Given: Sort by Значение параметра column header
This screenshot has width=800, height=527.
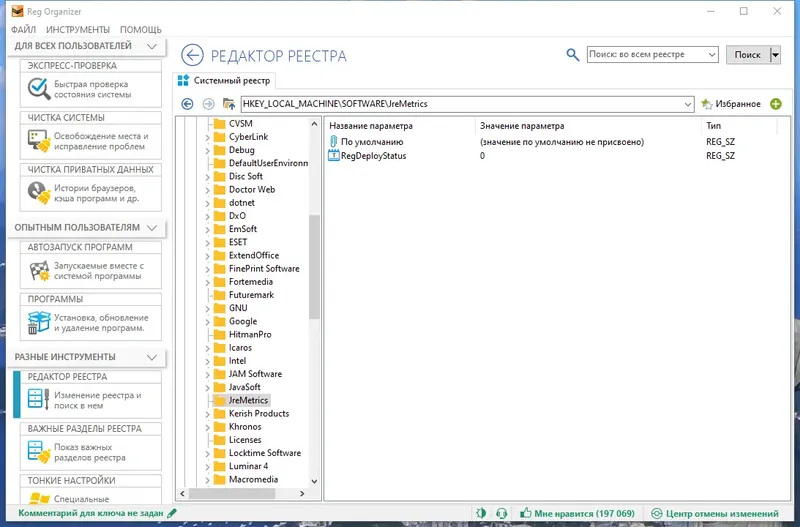Looking at the screenshot, I should (x=522, y=126).
